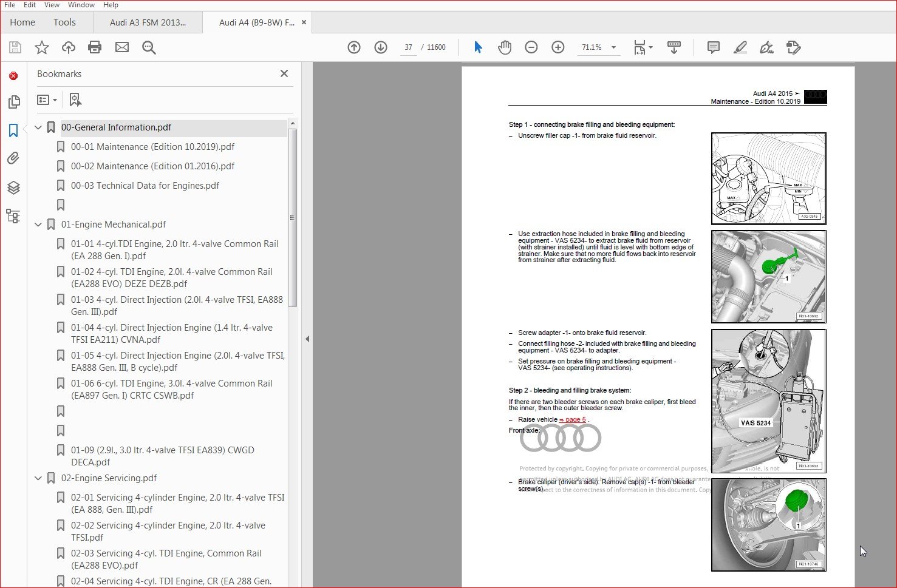Click the scrolling mode icon
This screenshot has width=897, height=588.
click(674, 47)
